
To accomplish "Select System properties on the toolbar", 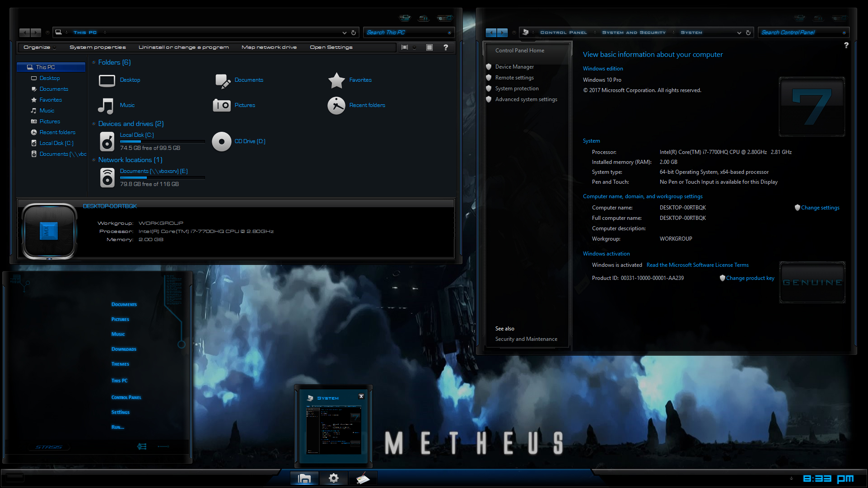I will [x=98, y=47].
